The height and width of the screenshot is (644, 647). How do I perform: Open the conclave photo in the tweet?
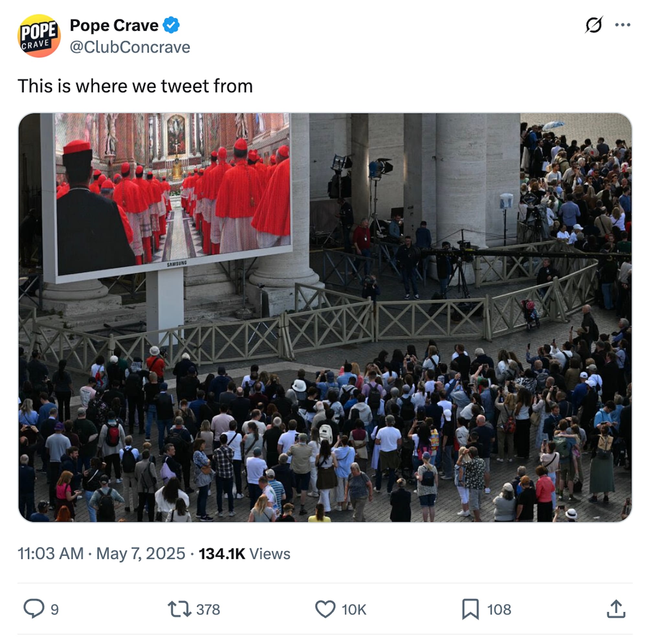coord(325,317)
